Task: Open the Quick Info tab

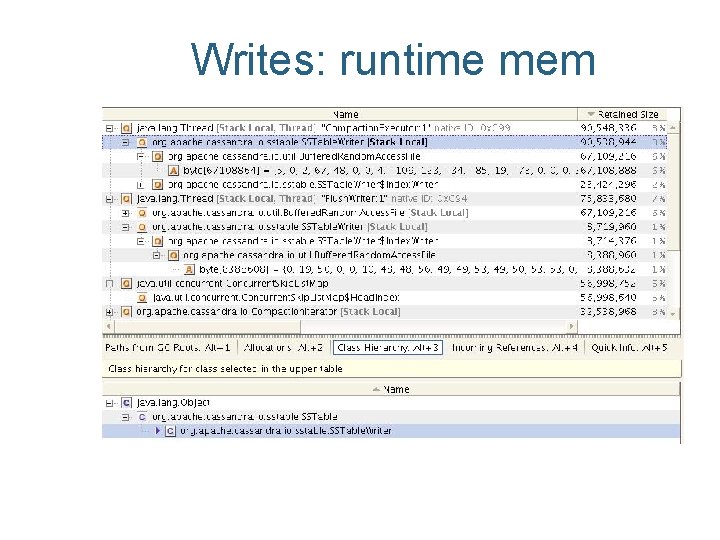Action: [629, 348]
